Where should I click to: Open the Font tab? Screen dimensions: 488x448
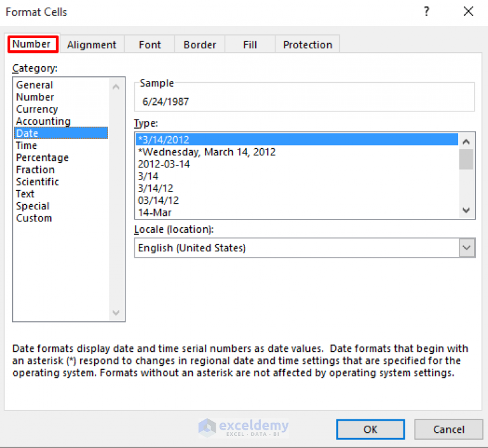pos(150,45)
